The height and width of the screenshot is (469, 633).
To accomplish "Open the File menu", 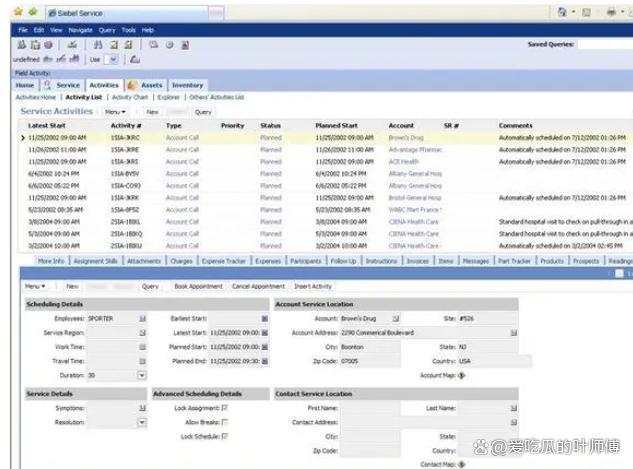I will [x=23, y=30].
